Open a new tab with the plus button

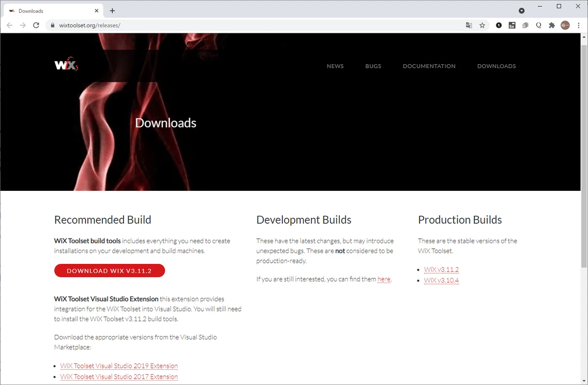(x=112, y=10)
